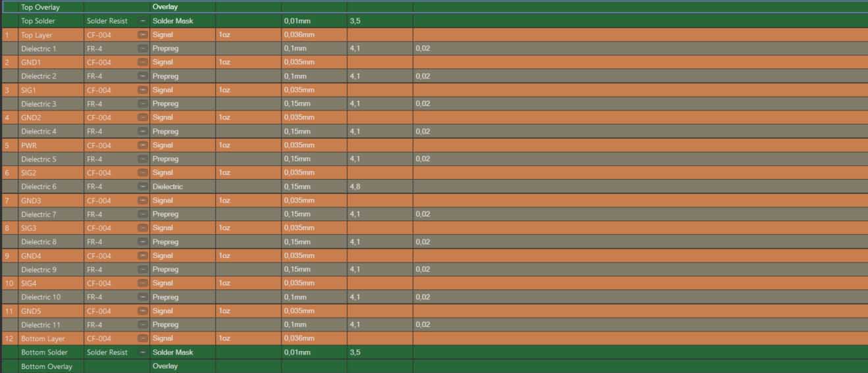Select the Bottom Overlay layer name

(46, 366)
